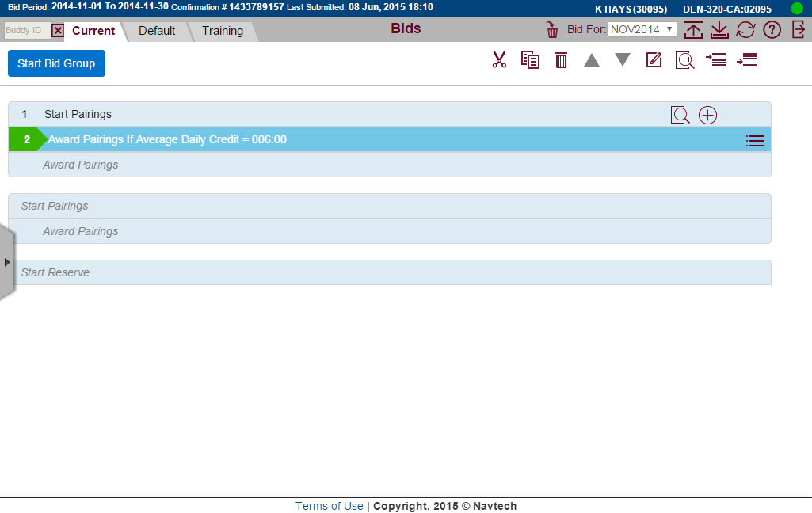Switch to the Training tab
The width and height of the screenshot is (812, 513).
click(223, 31)
